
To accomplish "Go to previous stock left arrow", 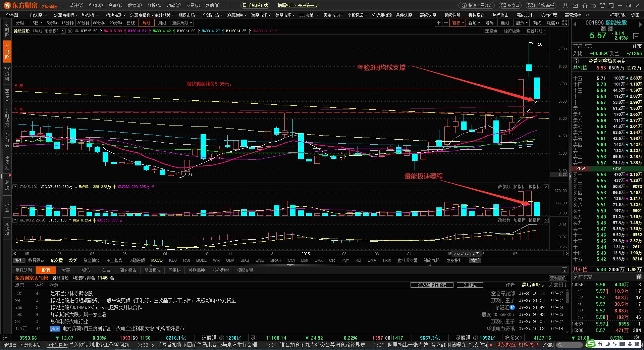I will point(575,24).
